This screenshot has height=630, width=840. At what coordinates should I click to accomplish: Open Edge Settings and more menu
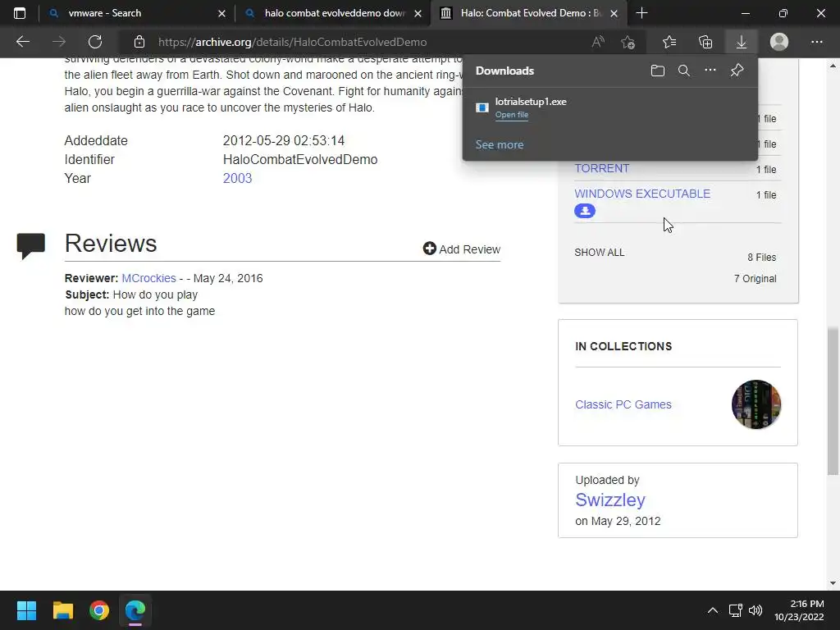(x=816, y=42)
